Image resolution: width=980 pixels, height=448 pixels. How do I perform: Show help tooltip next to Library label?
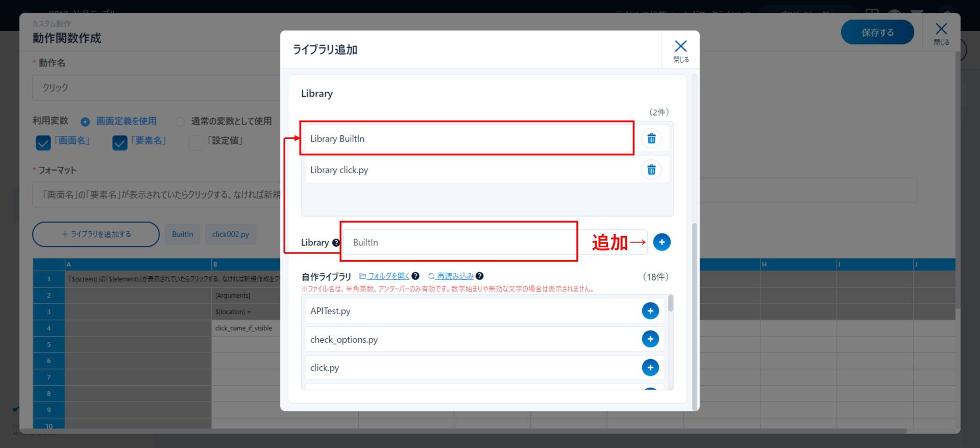point(336,243)
